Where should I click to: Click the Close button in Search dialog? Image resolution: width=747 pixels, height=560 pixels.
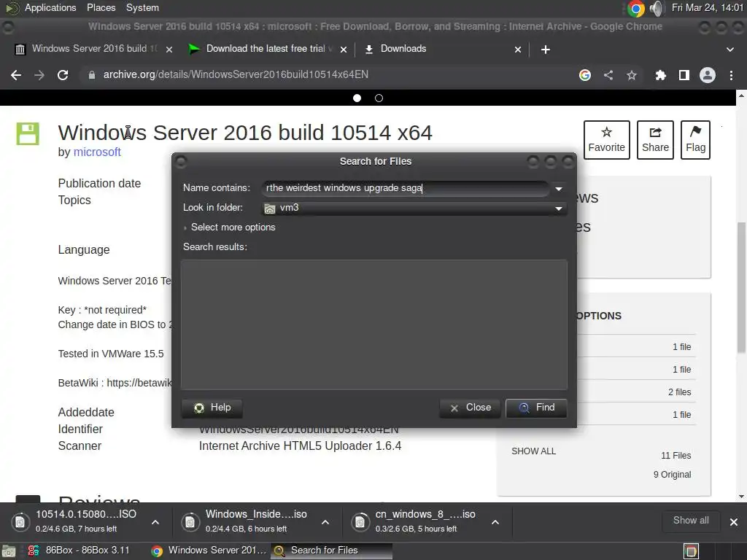pyautogui.click(x=470, y=408)
